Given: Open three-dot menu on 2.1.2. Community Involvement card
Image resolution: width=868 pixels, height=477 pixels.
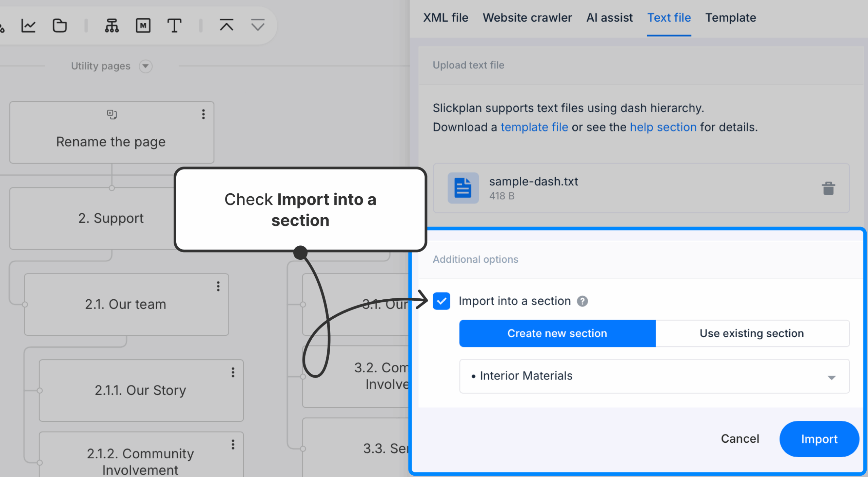Looking at the screenshot, I should [233, 444].
